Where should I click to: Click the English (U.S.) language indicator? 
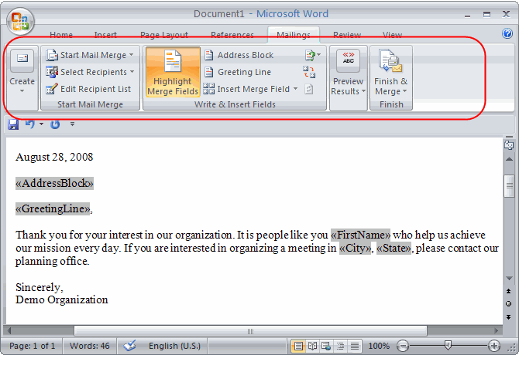(174, 346)
